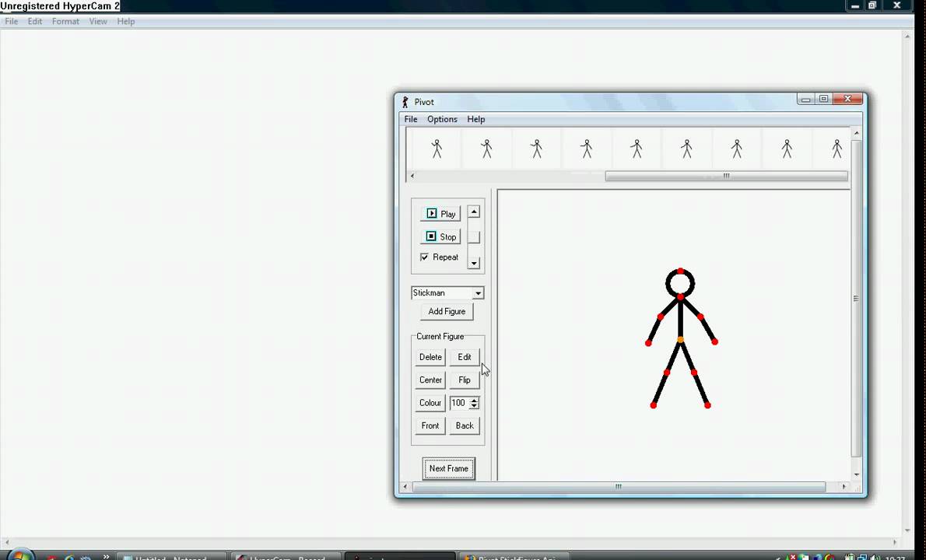Image resolution: width=926 pixels, height=560 pixels.
Task: Click the figure size field showing 100
Action: (459, 402)
